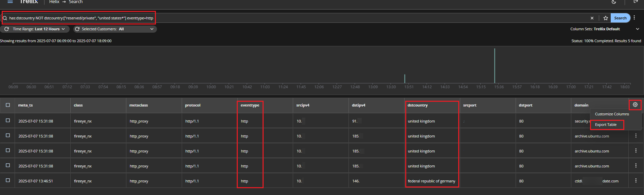This screenshot has height=195, width=644.
Task: Click the tall histogram bar near 15:36
Action: [495, 66]
